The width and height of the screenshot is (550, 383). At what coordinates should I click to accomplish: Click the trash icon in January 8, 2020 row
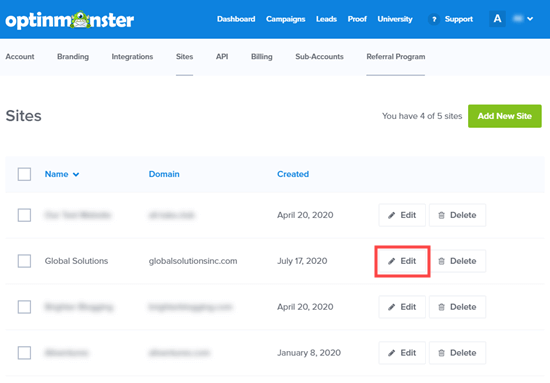(442, 353)
